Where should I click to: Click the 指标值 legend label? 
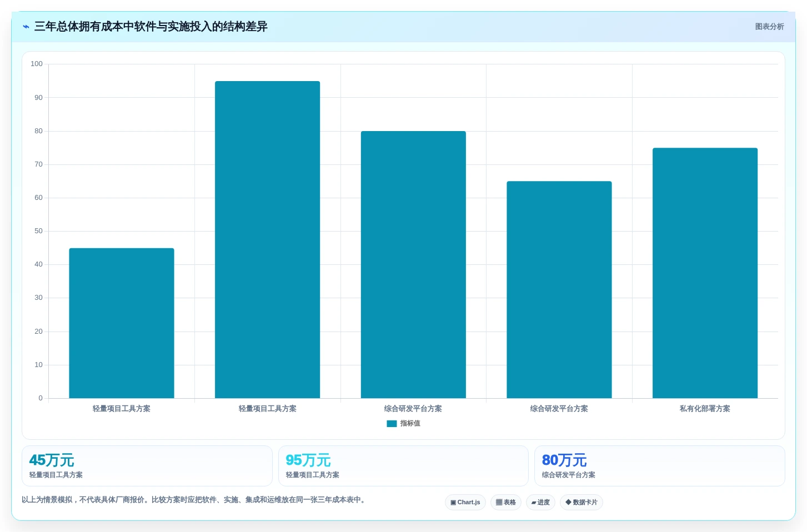410,424
